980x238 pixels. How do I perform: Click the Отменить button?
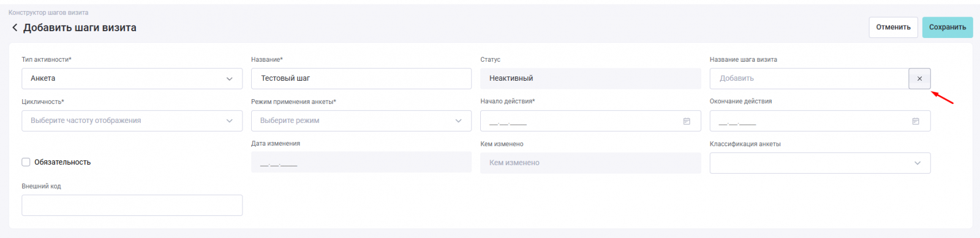(x=893, y=28)
